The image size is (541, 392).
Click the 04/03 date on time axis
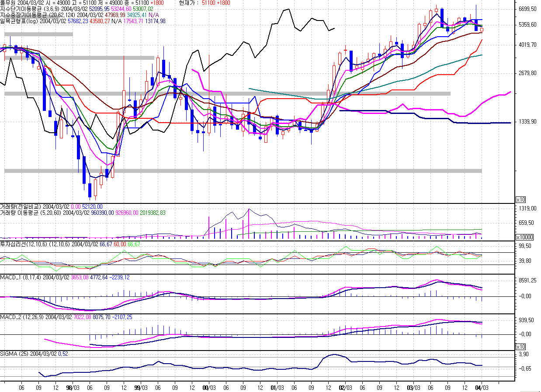[482, 387]
